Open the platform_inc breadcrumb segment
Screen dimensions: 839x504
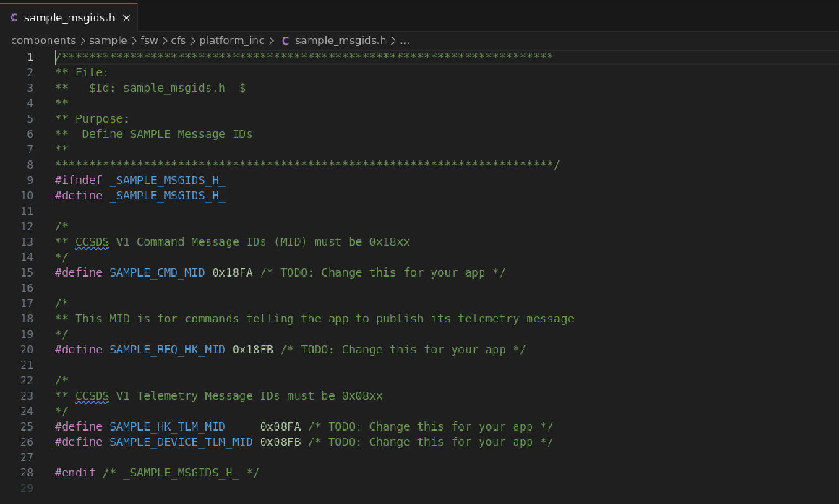[x=232, y=41]
